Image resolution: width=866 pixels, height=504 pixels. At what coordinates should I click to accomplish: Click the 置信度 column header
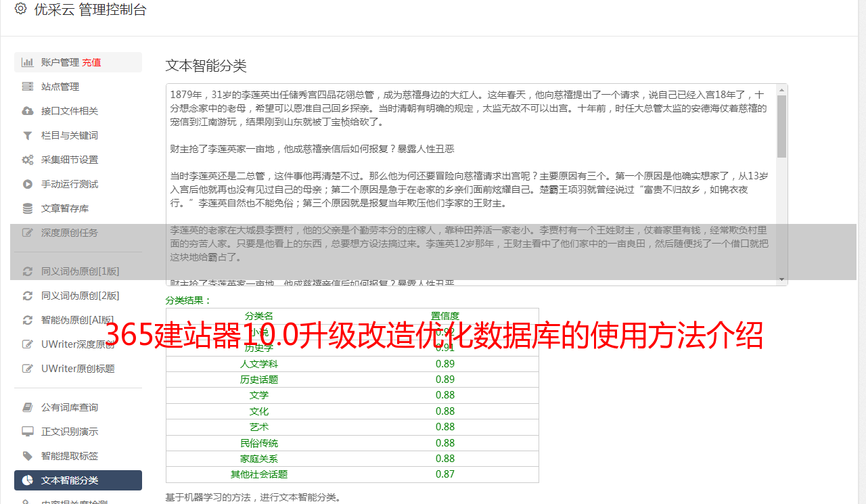[445, 316]
